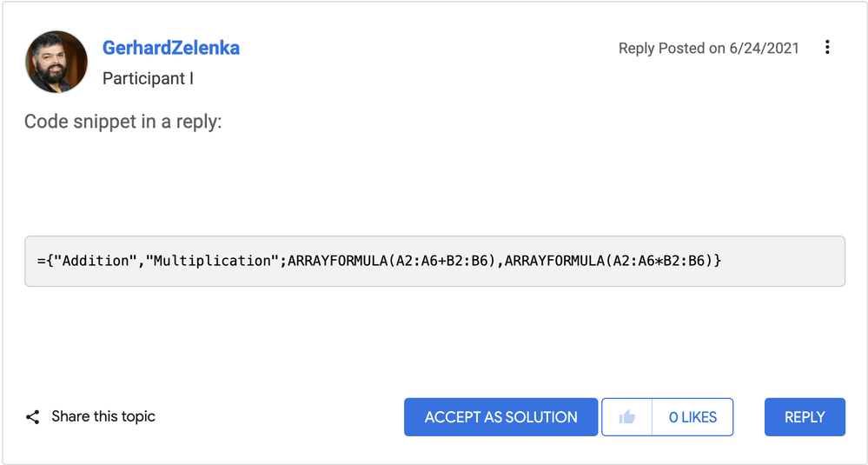Click the Accept as Solution button

(x=501, y=417)
